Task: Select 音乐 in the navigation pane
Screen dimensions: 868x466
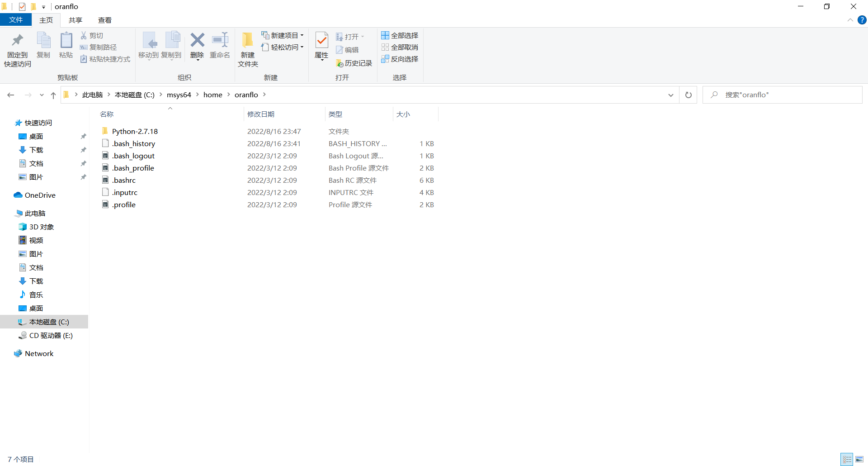Action: point(36,295)
